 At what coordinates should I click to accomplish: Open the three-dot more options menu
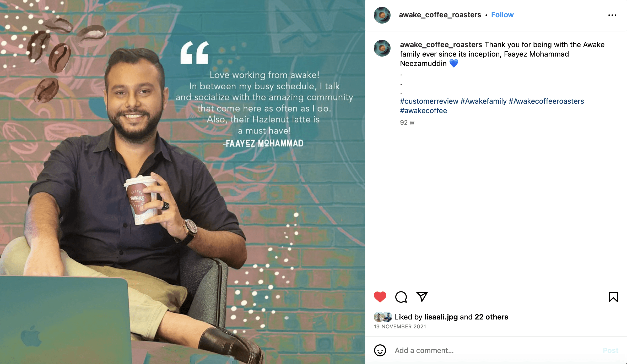point(612,15)
